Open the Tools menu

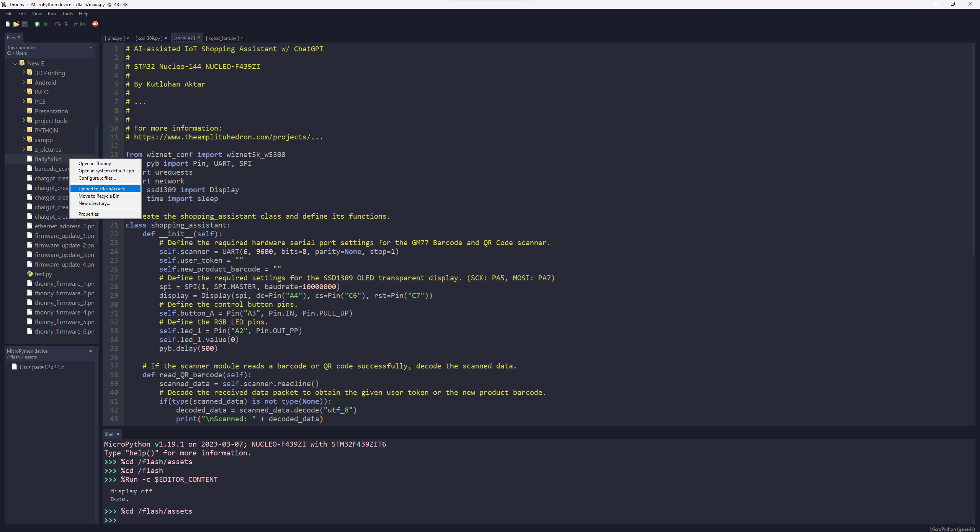pyautogui.click(x=67, y=13)
